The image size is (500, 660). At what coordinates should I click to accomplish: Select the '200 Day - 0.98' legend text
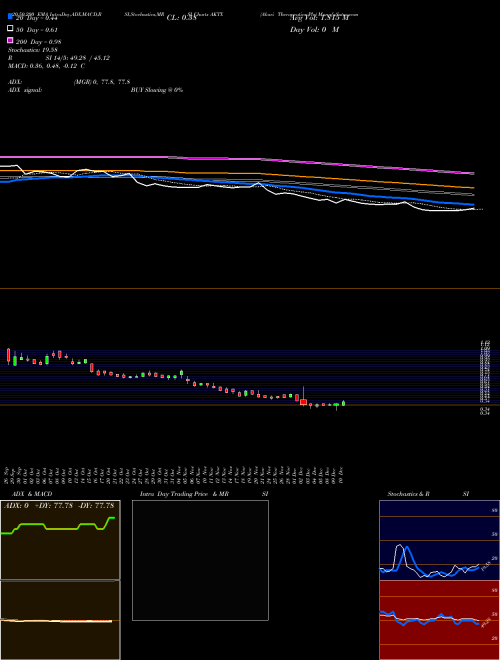click(39, 42)
